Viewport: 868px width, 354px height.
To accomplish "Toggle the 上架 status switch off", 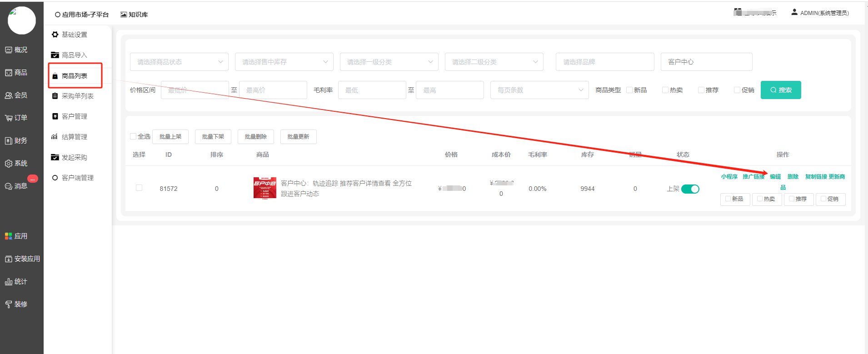I will pos(690,189).
